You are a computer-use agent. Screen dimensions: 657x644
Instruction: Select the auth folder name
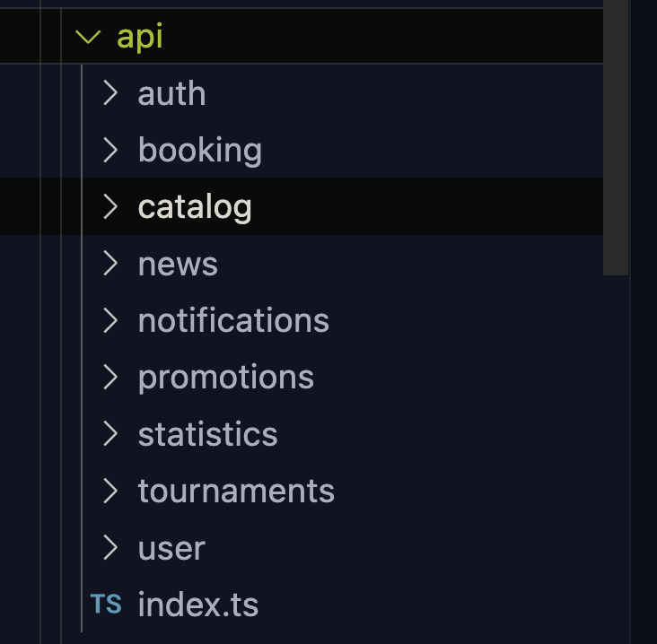click(171, 93)
